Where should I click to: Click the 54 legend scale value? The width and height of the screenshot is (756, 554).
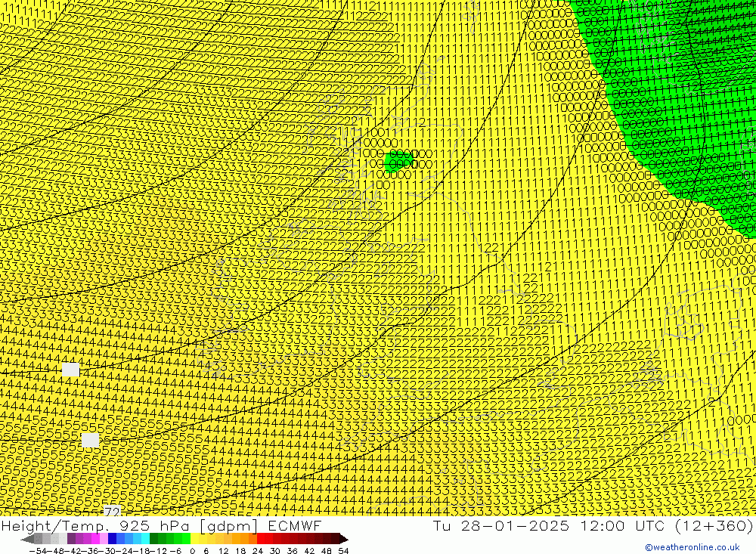343,551
